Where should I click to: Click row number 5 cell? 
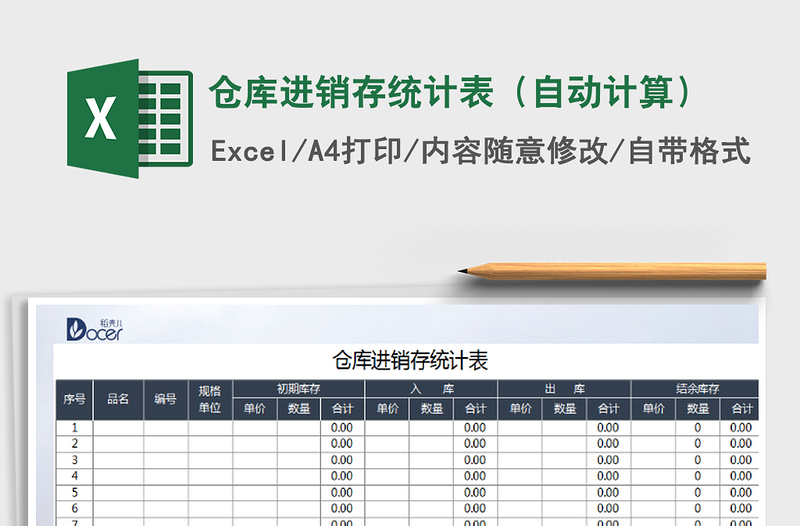click(74, 492)
